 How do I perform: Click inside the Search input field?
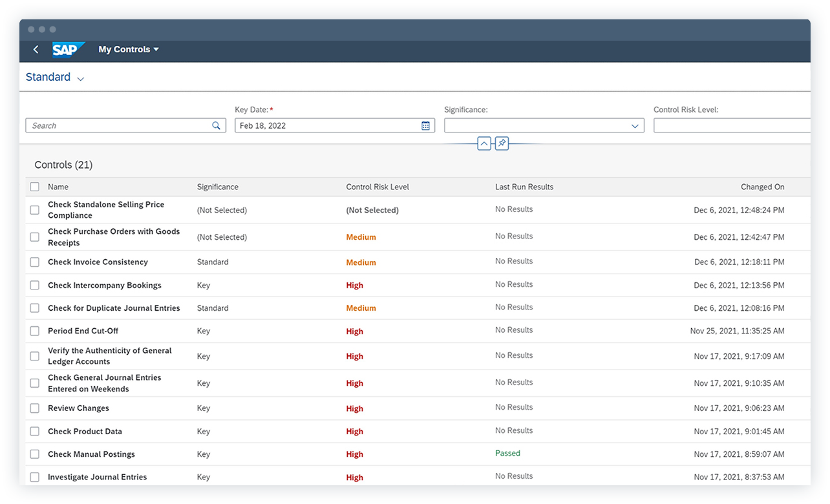pyautogui.click(x=116, y=125)
